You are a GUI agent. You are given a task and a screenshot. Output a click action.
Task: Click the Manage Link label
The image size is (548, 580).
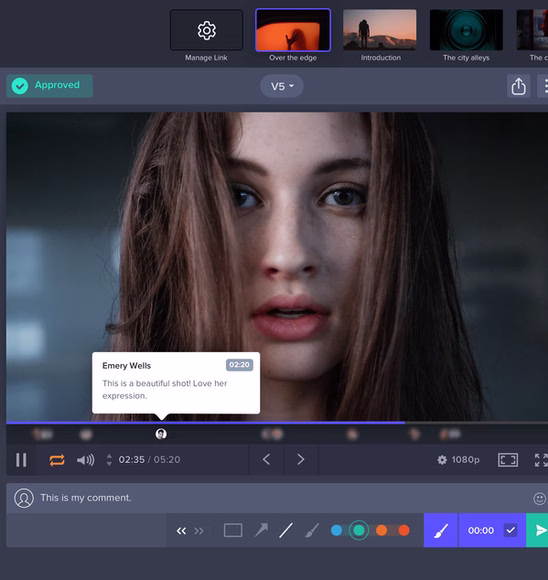pos(206,58)
